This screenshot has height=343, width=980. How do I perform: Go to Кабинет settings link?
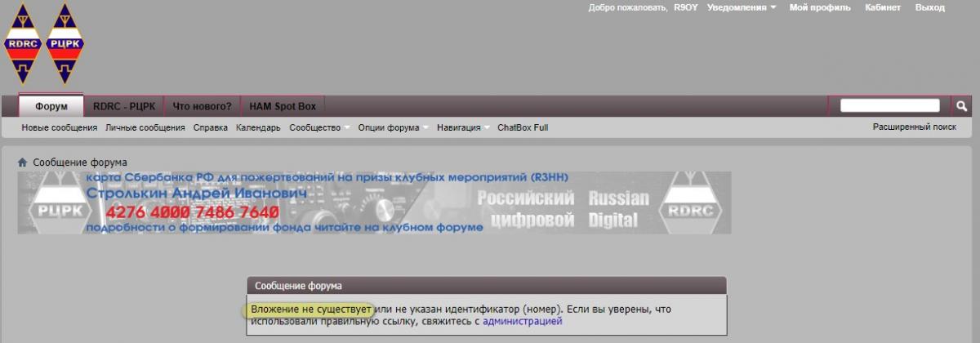[883, 7]
